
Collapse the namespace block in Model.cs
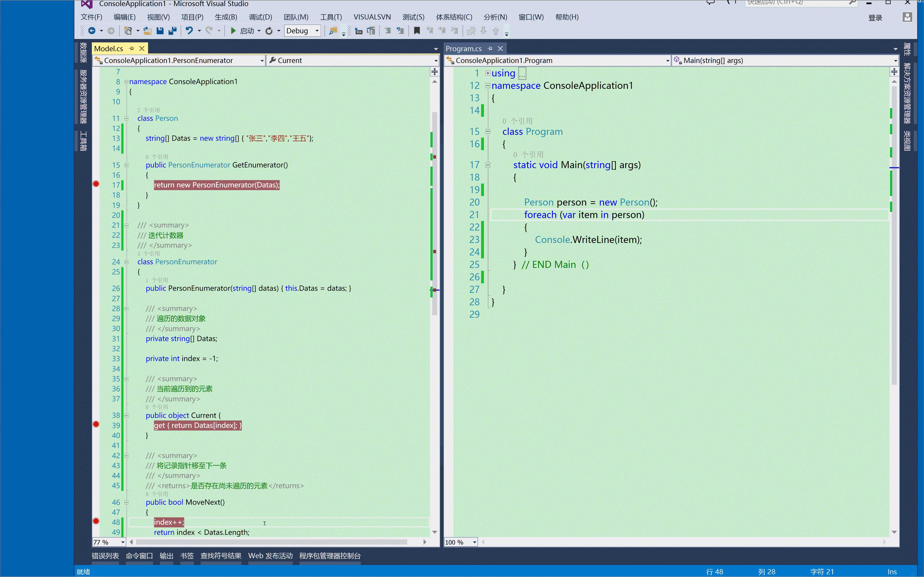click(126, 82)
